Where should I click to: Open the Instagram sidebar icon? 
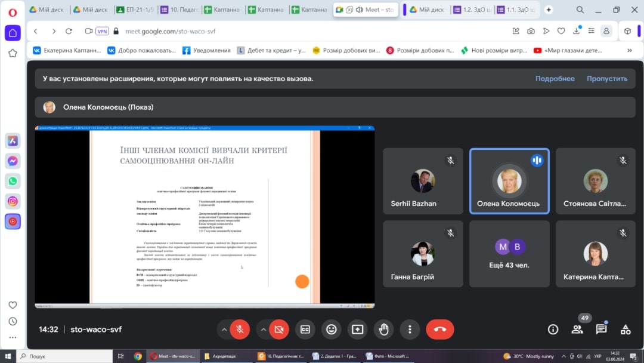coord(13,201)
